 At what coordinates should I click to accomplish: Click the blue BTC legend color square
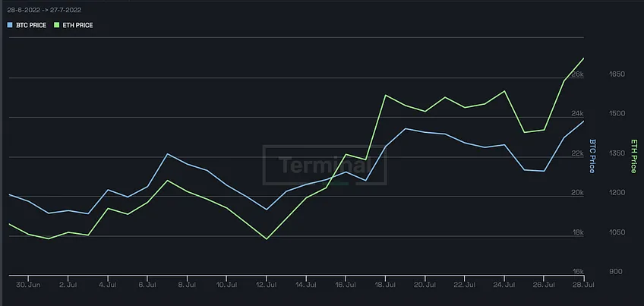10,26
